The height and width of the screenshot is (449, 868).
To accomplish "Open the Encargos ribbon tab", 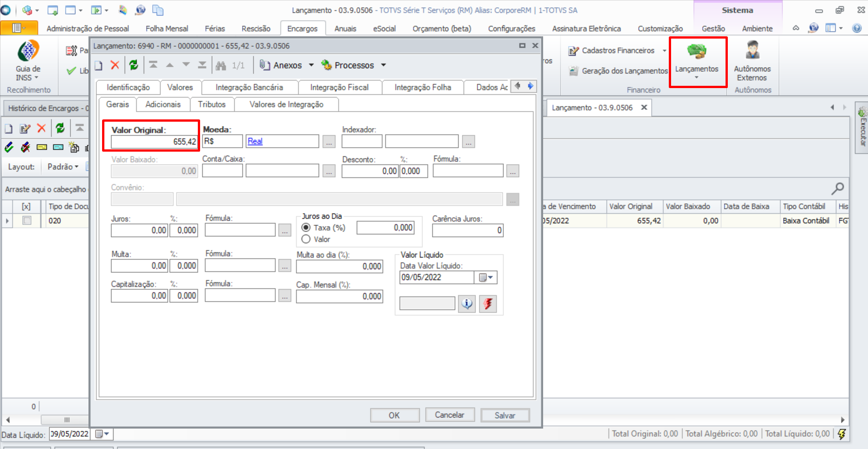I will point(302,29).
